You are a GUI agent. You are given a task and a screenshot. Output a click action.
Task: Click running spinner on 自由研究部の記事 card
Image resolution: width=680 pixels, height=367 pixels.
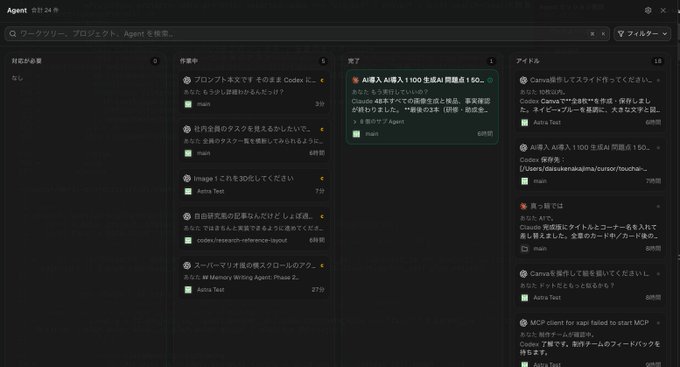(x=322, y=216)
